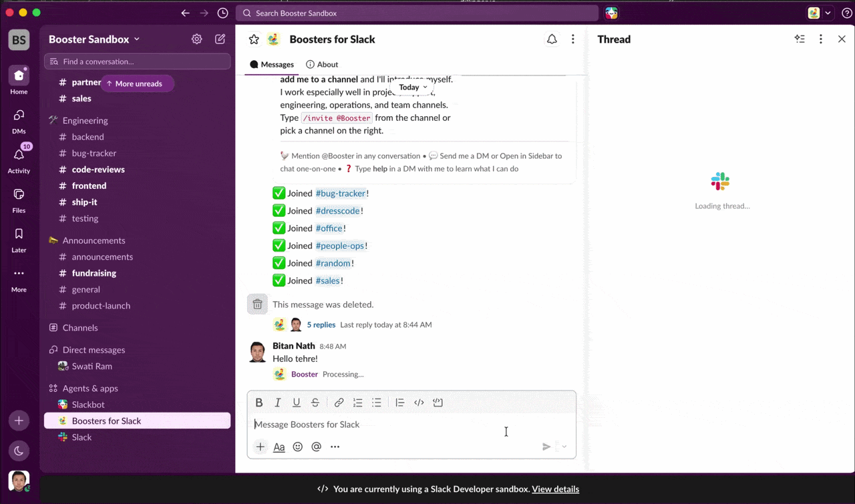
Task: Apply blockquote formatting
Action: pos(399,403)
